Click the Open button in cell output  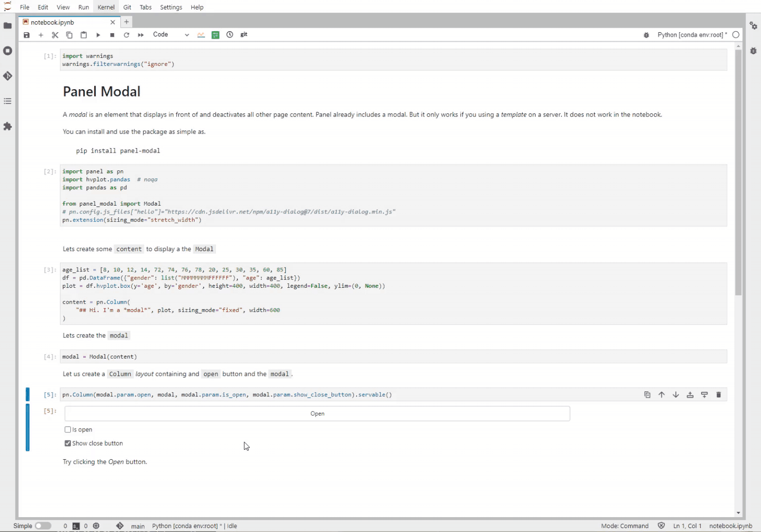(x=317, y=414)
